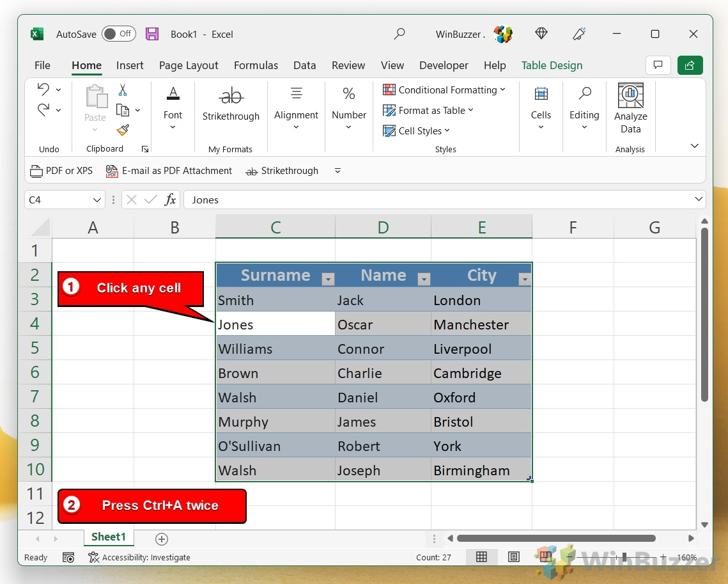Click Accessibility: Investigate in status bar
This screenshot has width=728, height=584.
pyautogui.click(x=139, y=558)
